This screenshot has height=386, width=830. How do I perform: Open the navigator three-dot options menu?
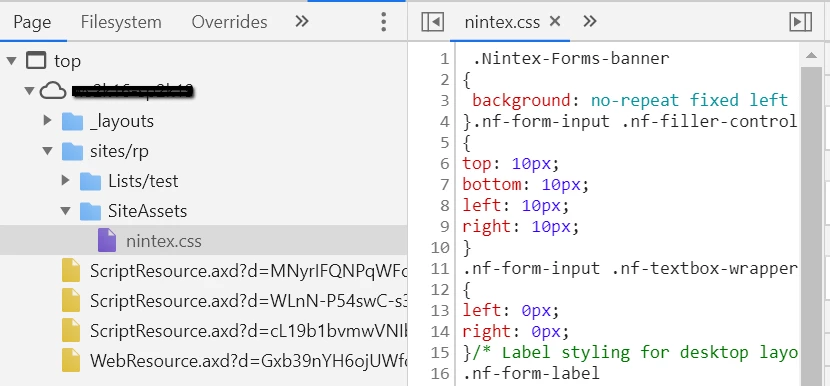[383, 22]
